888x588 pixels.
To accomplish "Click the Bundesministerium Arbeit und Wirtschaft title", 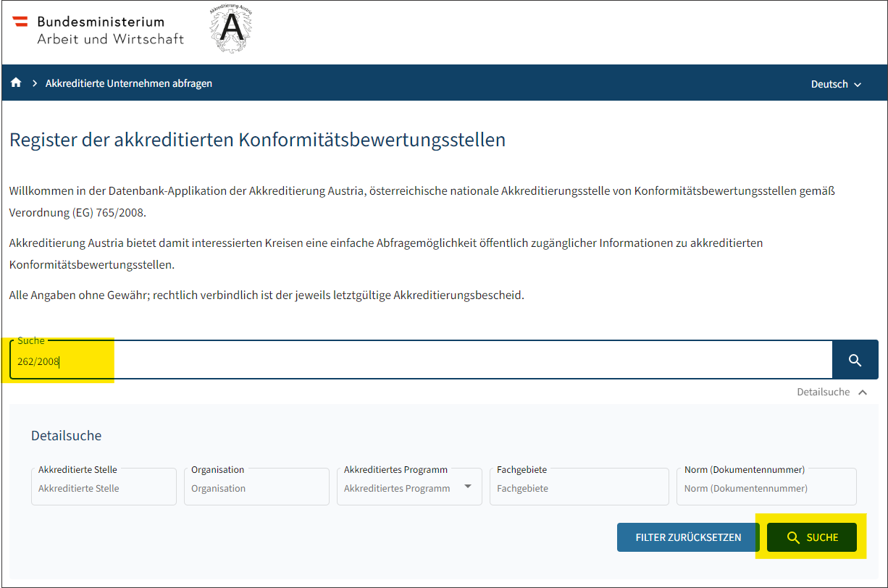I will pos(110,30).
